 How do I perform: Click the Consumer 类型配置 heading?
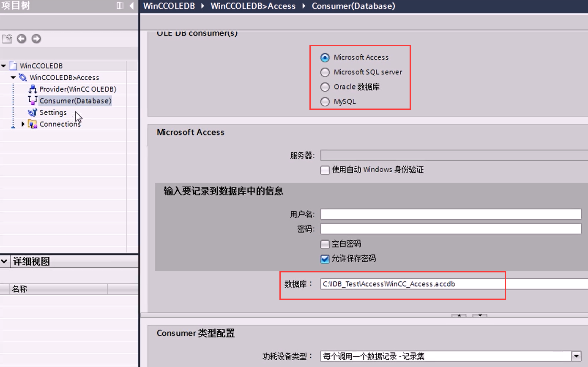click(x=196, y=333)
